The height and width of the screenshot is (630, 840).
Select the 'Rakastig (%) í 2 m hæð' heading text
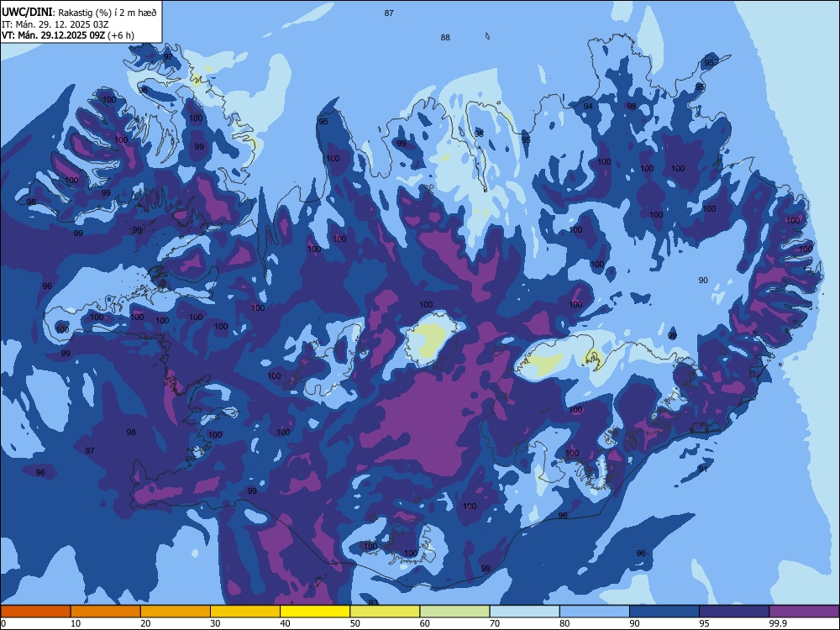pos(108,13)
